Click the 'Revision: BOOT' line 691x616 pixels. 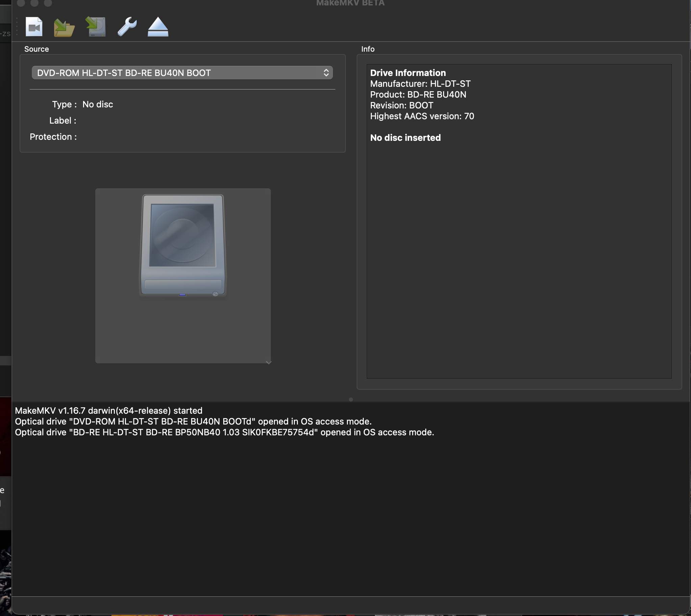(401, 105)
